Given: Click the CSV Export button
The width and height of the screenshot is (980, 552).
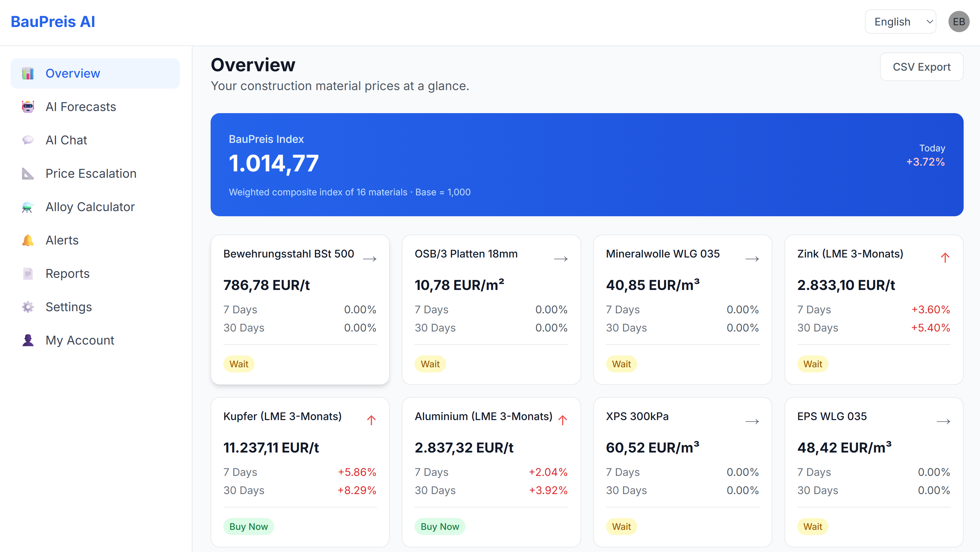Looking at the screenshot, I should (922, 67).
